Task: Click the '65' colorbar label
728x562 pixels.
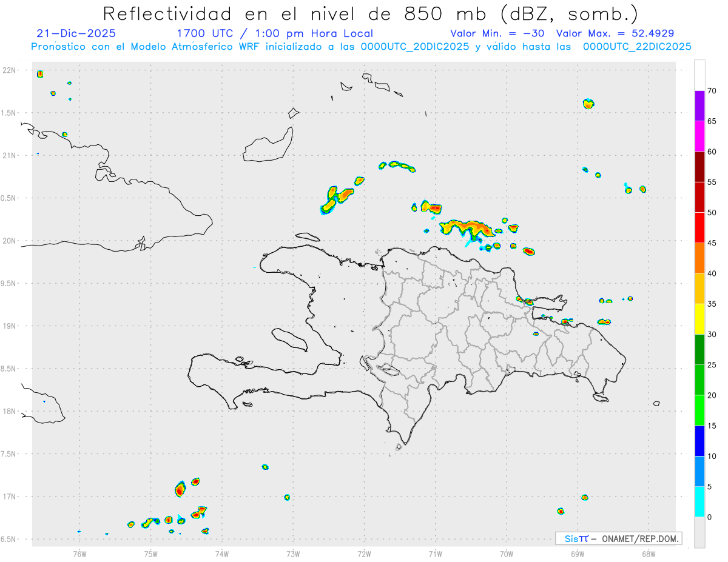Action: 712,121
